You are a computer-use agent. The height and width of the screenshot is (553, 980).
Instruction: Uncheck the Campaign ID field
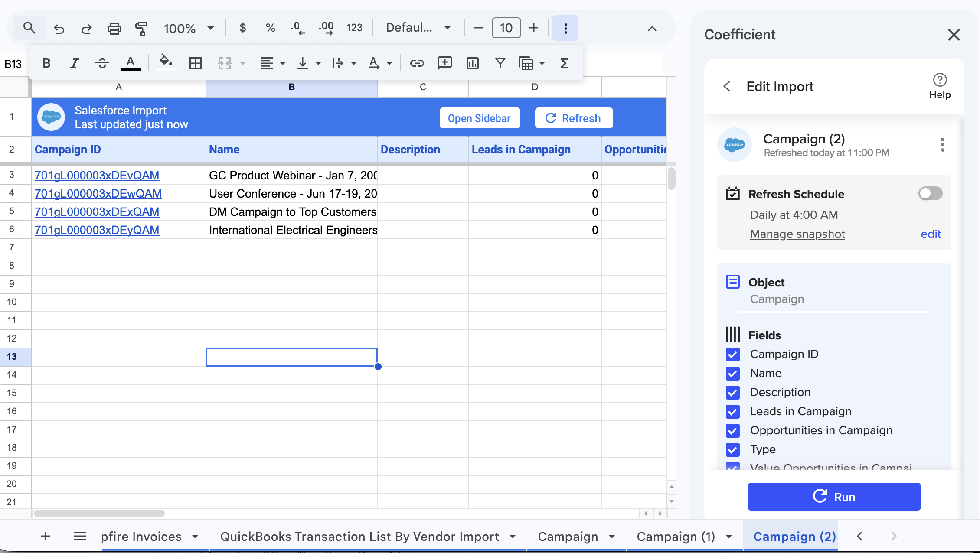[732, 355]
